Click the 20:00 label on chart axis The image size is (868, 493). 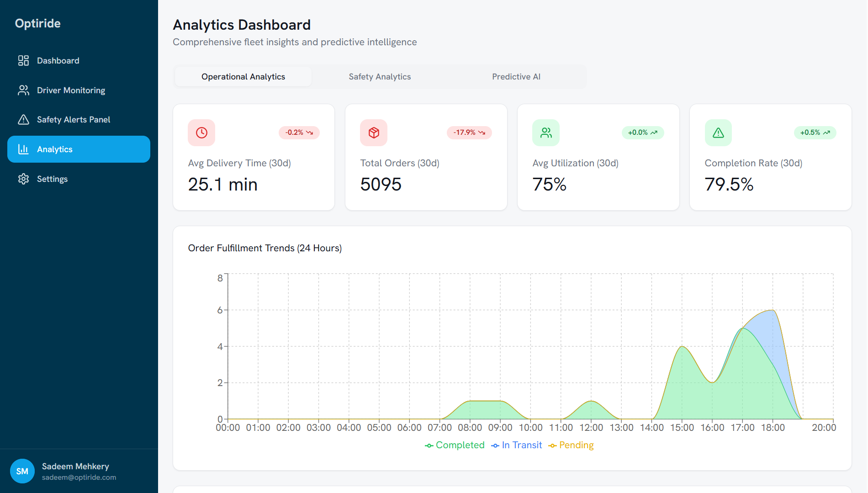click(824, 428)
